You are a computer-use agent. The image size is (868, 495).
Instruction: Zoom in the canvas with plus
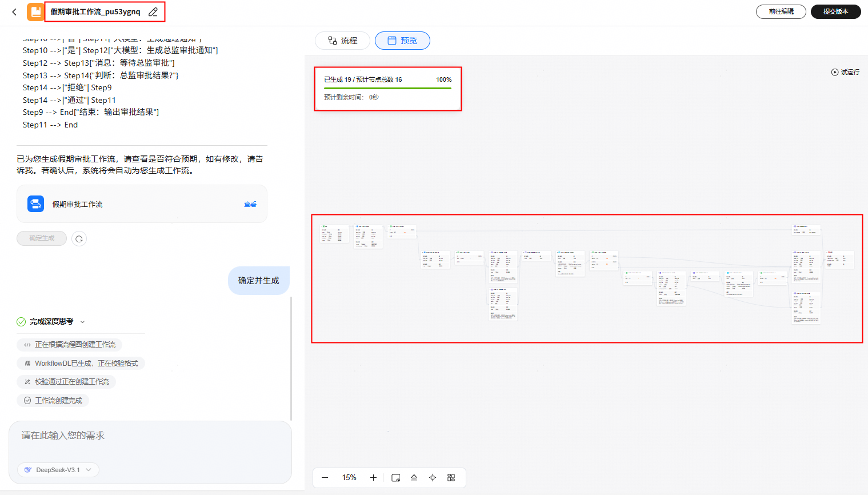pos(373,478)
